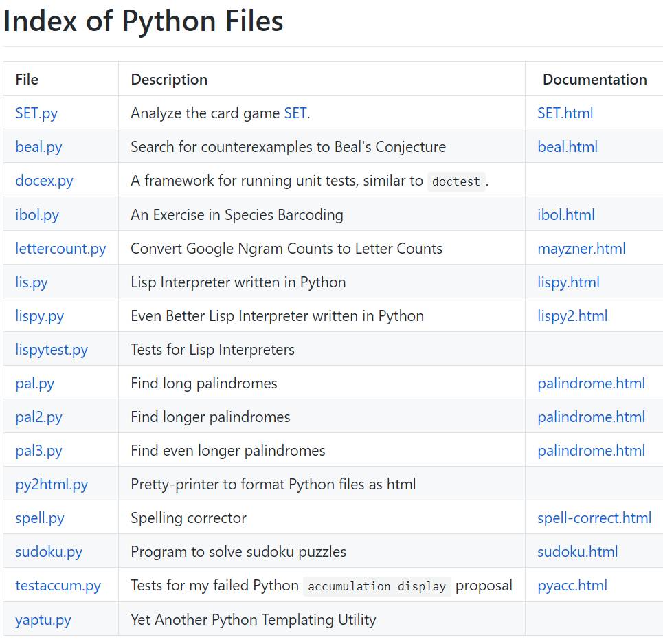This screenshot has width=663, height=644.
Task: Open the SET.py file link
Action: (36, 113)
